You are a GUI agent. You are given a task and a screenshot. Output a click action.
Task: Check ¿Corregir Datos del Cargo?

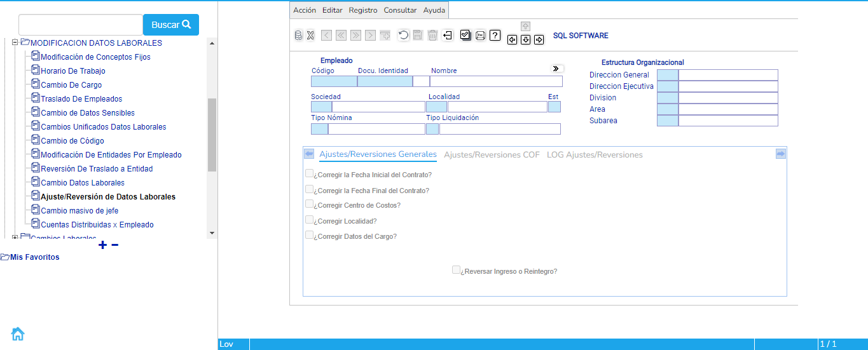309,235
